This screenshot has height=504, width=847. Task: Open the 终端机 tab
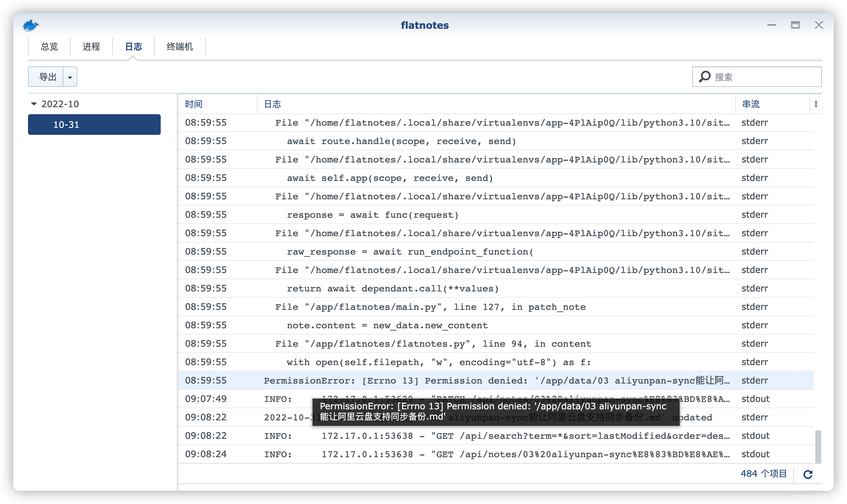pos(180,47)
